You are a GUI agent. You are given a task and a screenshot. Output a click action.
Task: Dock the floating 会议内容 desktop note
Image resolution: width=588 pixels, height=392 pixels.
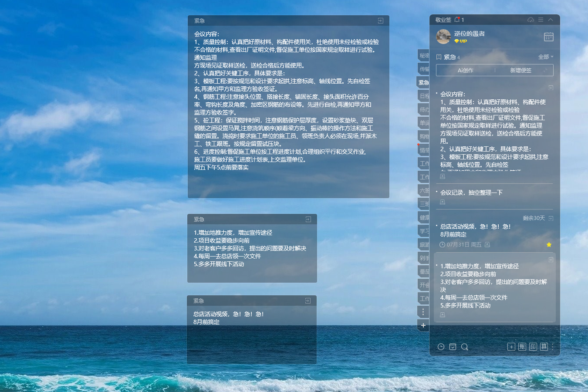(380, 21)
